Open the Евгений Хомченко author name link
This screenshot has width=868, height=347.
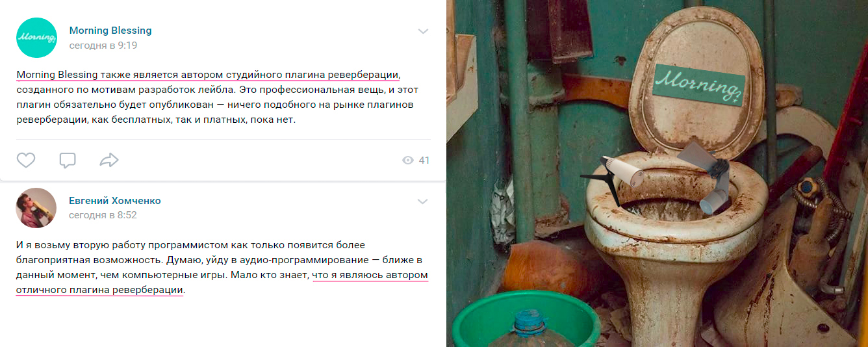tap(115, 201)
